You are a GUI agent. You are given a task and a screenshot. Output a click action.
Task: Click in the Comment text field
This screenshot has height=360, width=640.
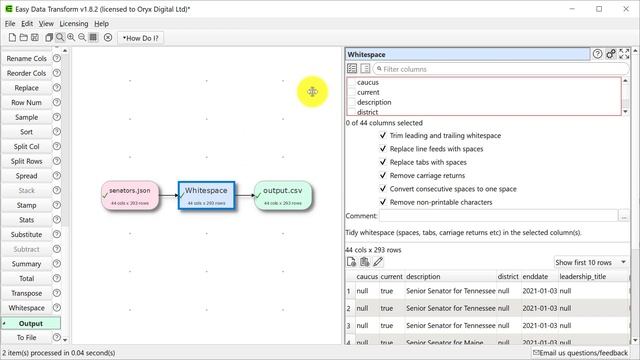pos(498,216)
